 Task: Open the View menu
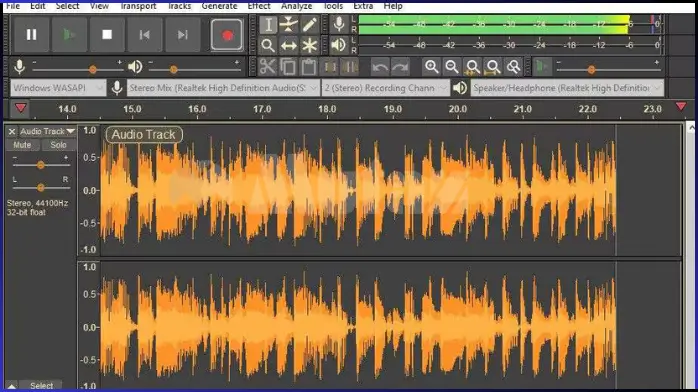pos(99,6)
